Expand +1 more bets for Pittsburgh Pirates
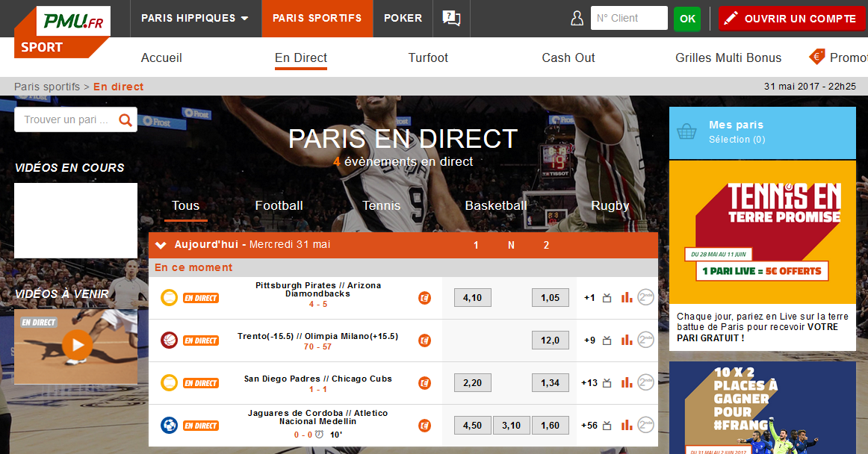The width and height of the screenshot is (868, 454). point(589,298)
